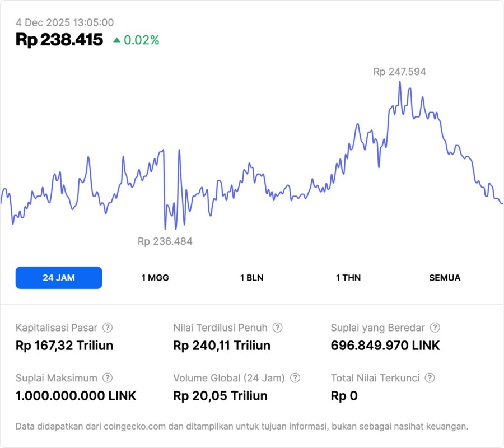Select SEMUA to view all history
The image size is (504, 448).
tap(445, 278)
